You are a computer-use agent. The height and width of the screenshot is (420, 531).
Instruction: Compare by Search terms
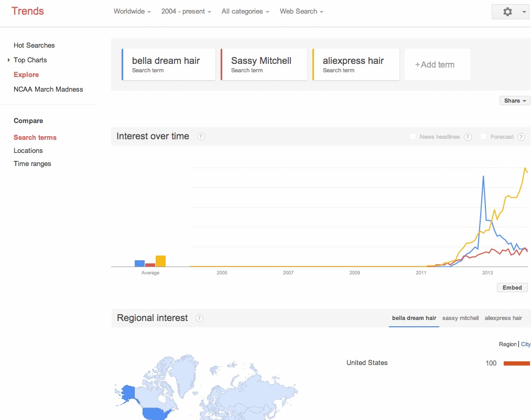pos(35,137)
